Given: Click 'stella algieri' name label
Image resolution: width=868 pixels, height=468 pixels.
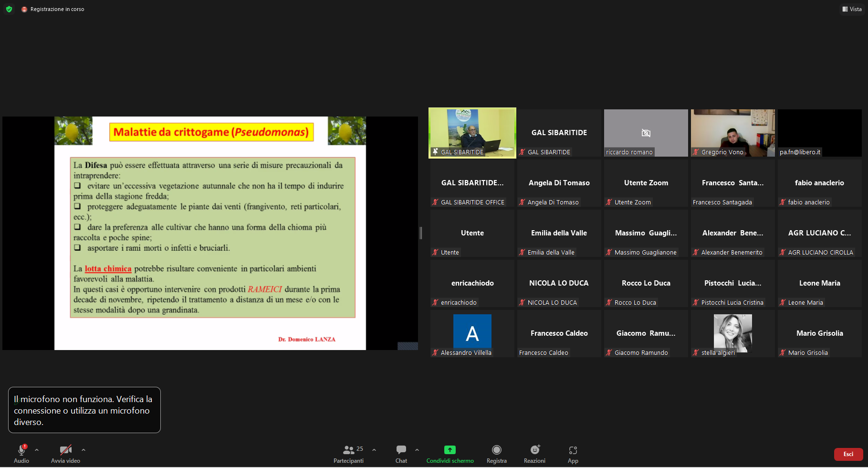Looking at the screenshot, I should coord(718,352).
